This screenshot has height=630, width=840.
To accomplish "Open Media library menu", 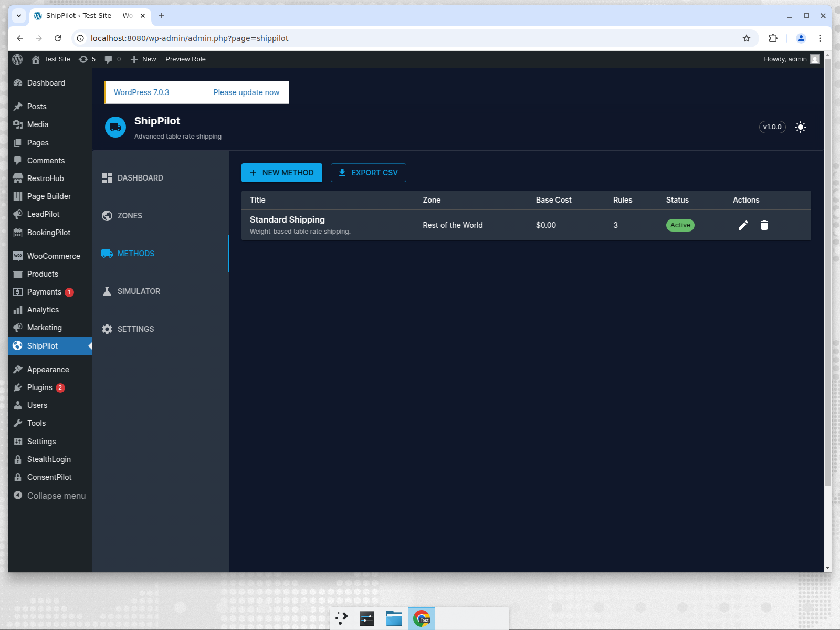I will click(50, 124).
